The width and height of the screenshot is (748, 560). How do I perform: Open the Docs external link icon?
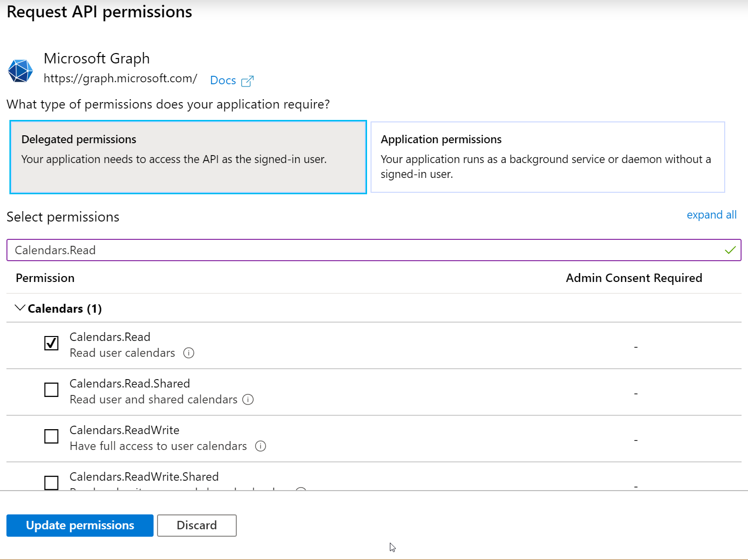pyautogui.click(x=247, y=81)
